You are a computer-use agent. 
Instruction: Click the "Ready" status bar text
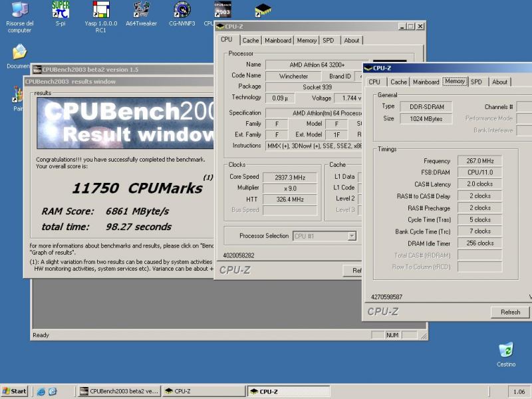coord(41,335)
